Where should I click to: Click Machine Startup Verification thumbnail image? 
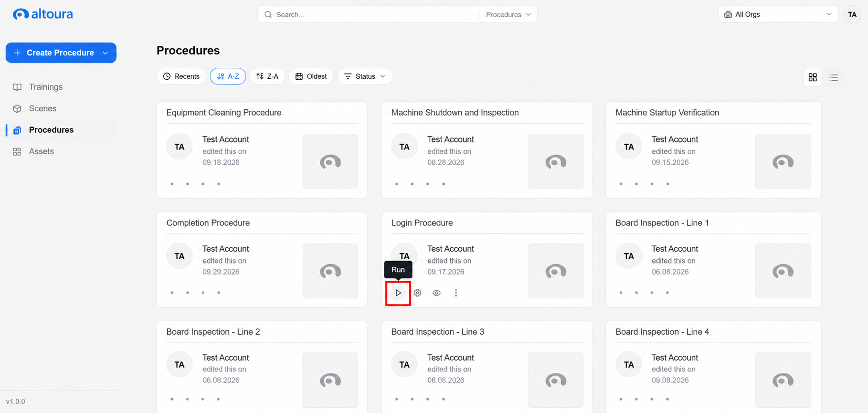783,161
